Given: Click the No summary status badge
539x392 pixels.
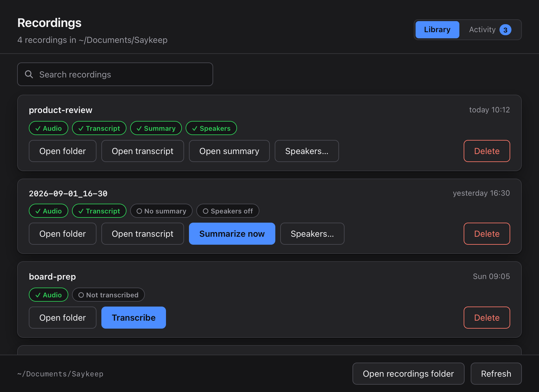Looking at the screenshot, I should point(161,211).
